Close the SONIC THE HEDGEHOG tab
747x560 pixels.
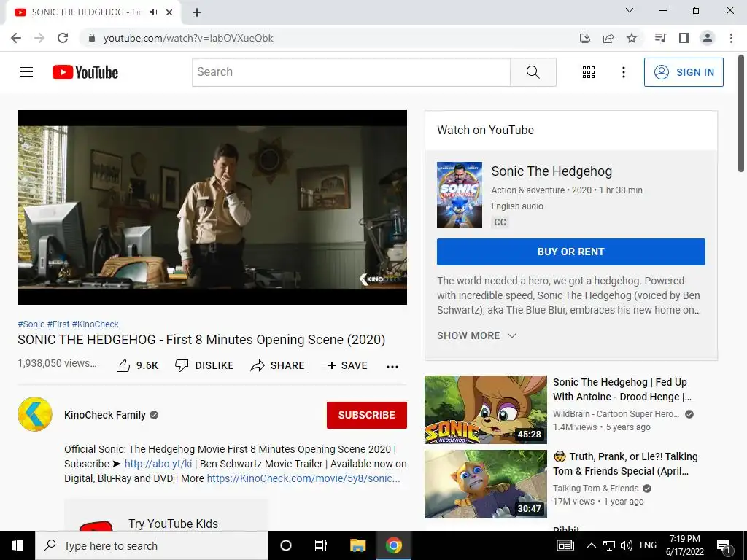[169, 12]
